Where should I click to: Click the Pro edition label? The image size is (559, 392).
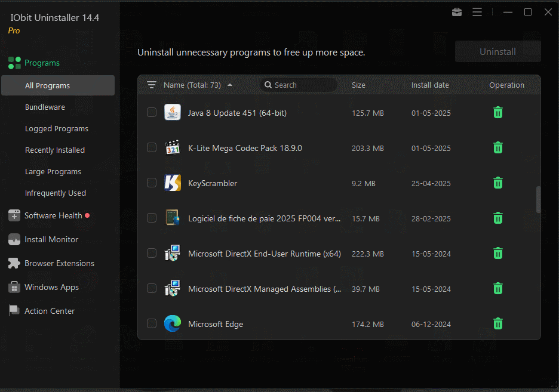pos(14,30)
